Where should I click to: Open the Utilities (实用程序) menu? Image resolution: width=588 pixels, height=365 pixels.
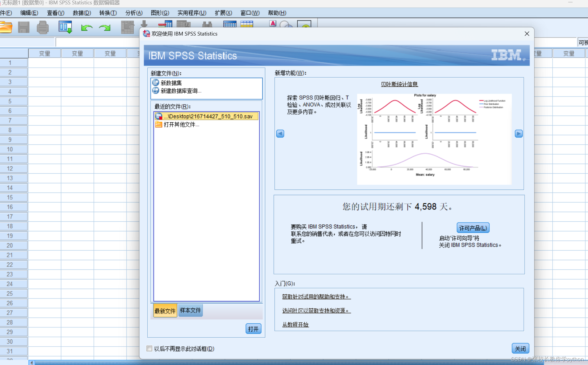pyautogui.click(x=192, y=13)
